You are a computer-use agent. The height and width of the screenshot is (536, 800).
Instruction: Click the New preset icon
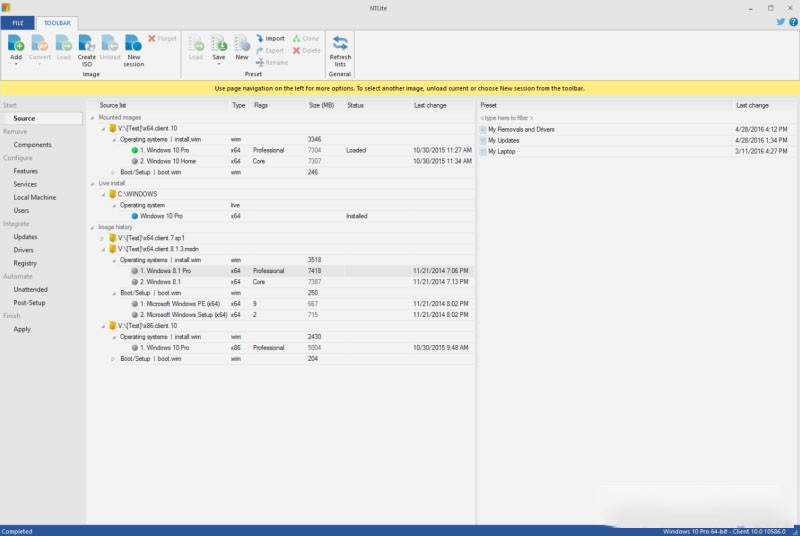[242, 43]
